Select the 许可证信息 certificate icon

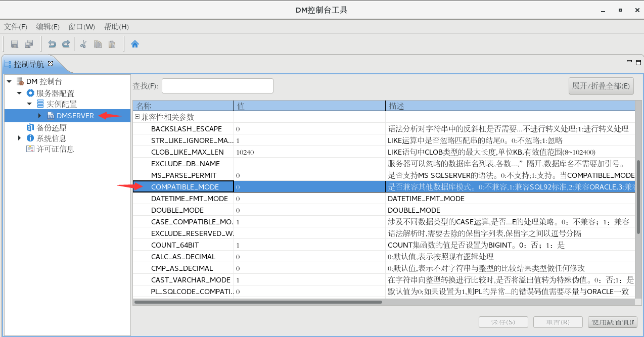30,149
